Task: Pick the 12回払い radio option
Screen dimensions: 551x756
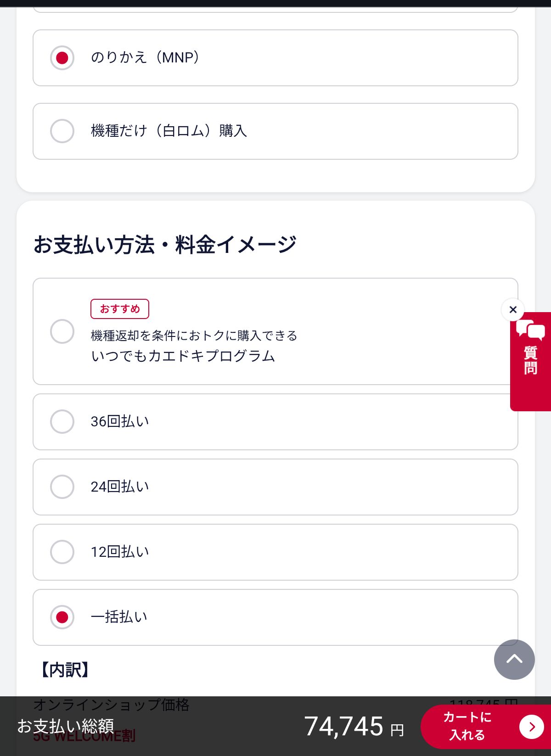Action: [62, 552]
